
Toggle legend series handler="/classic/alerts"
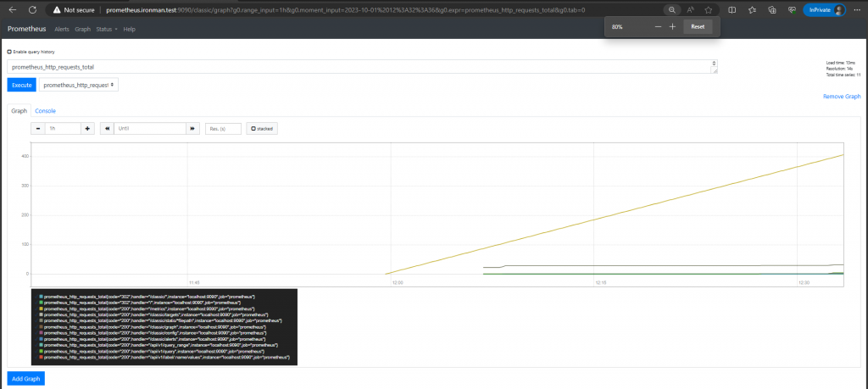point(153,339)
